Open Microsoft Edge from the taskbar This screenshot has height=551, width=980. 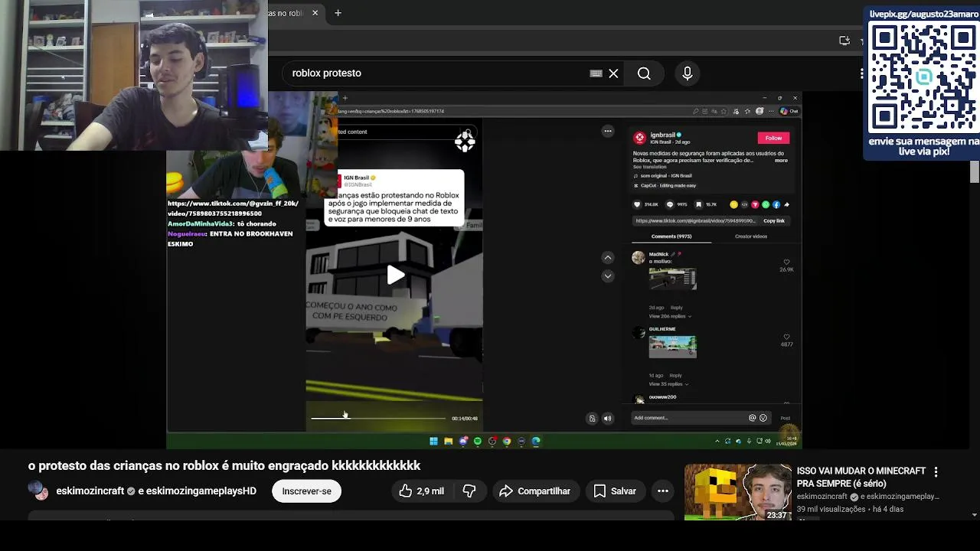coord(536,442)
